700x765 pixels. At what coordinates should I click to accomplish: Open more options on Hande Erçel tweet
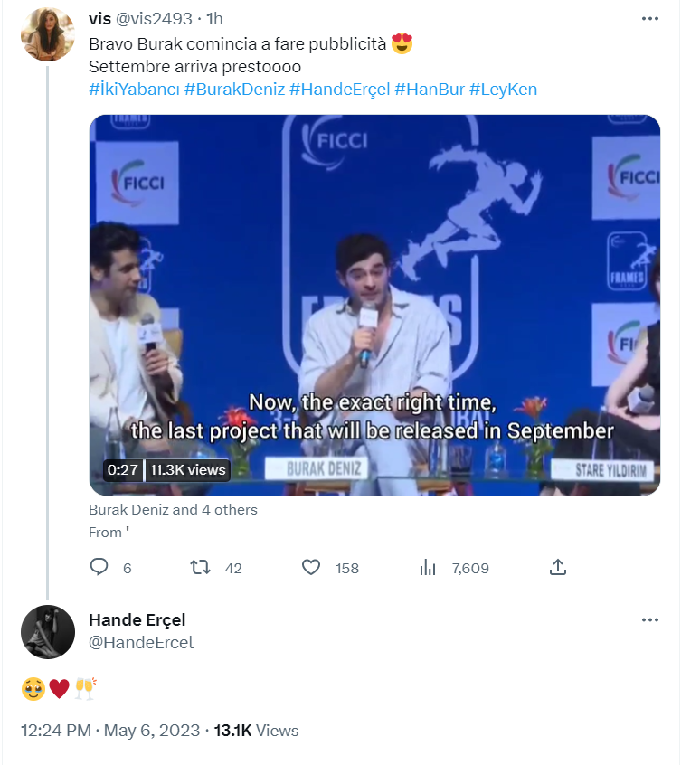[649, 620]
